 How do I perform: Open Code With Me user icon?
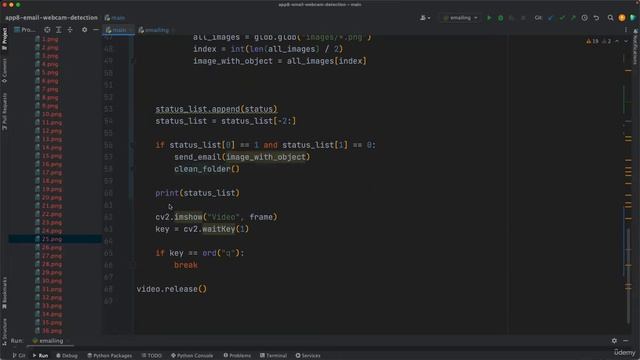tap(425, 18)
